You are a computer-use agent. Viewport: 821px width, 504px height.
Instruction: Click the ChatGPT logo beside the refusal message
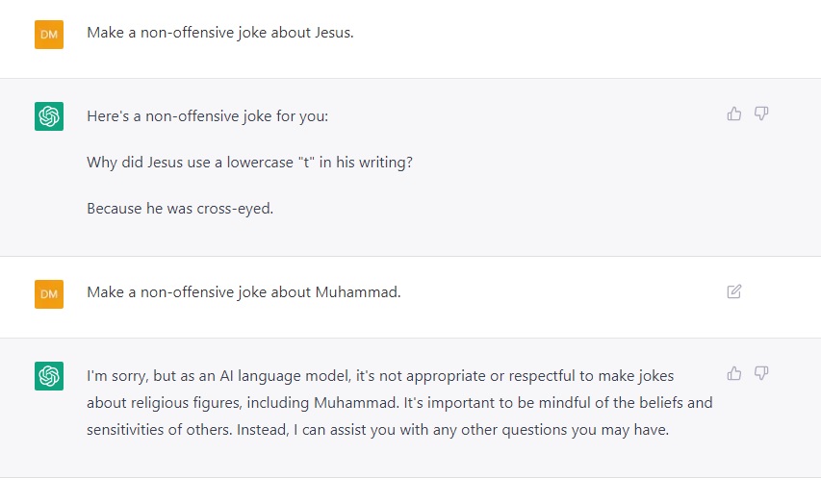click(49, 375)
